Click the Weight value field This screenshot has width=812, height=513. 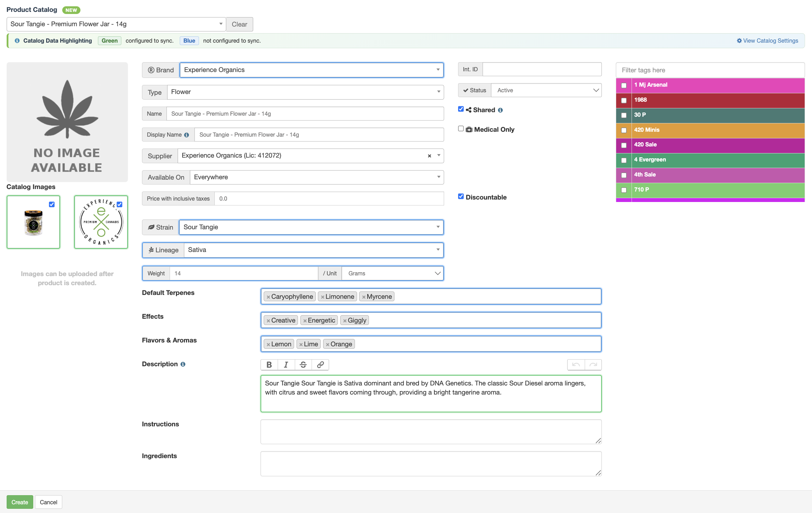(x=244, y=273)
